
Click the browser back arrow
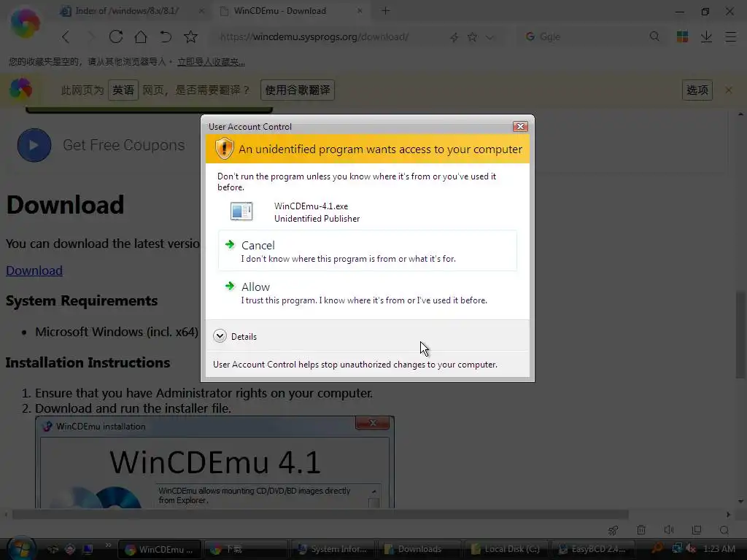[x=66, y=36]
